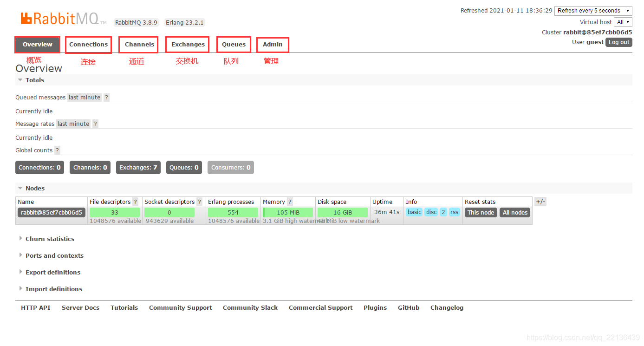The image size is (644, 346).
Task: Click the Overview page heading
Action: tap(39, 69)
